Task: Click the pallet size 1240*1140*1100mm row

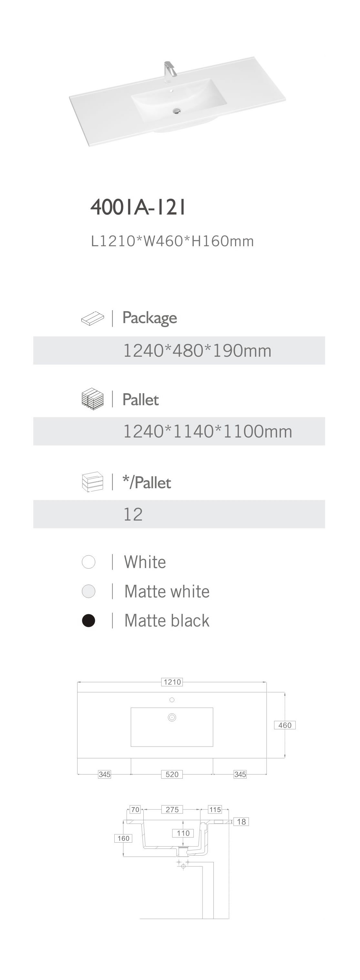Action: (179, 431)
